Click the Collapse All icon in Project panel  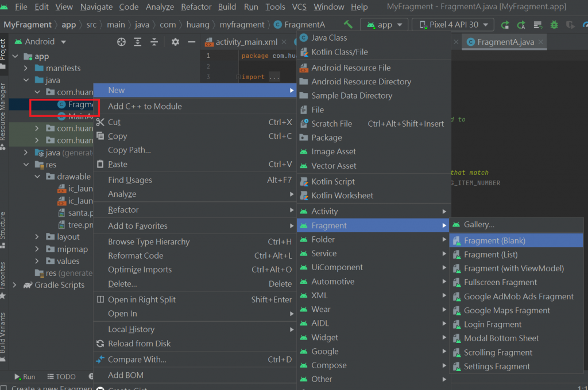tap(154, 42)
